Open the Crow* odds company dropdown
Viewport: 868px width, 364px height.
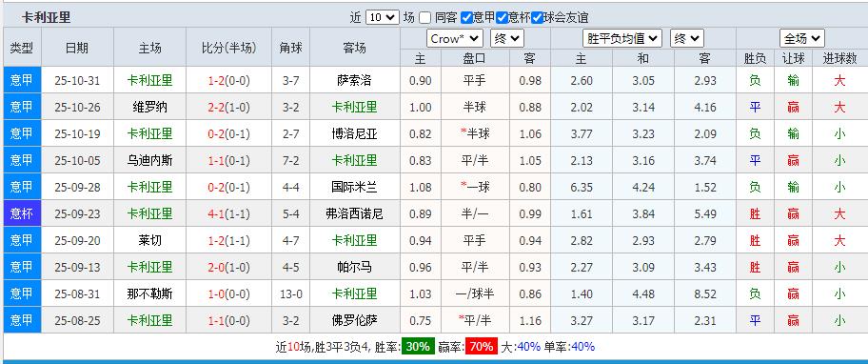coord(455,39)
